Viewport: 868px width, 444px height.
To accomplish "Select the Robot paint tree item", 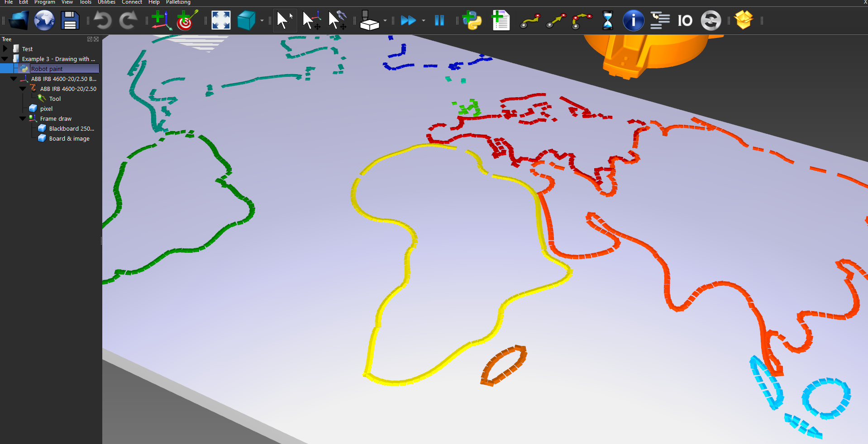I will 47,69.
